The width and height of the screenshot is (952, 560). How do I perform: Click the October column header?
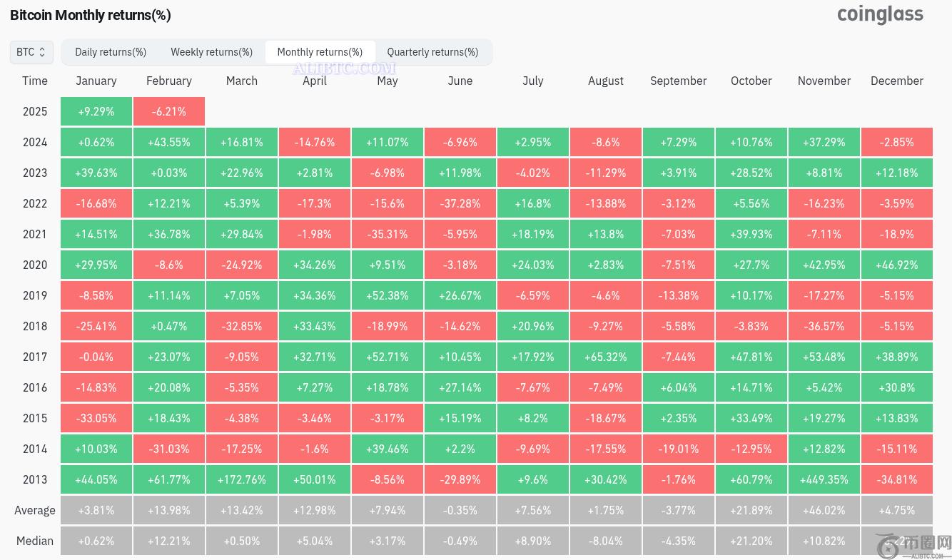pyautogui.click(x=751, y=81)
